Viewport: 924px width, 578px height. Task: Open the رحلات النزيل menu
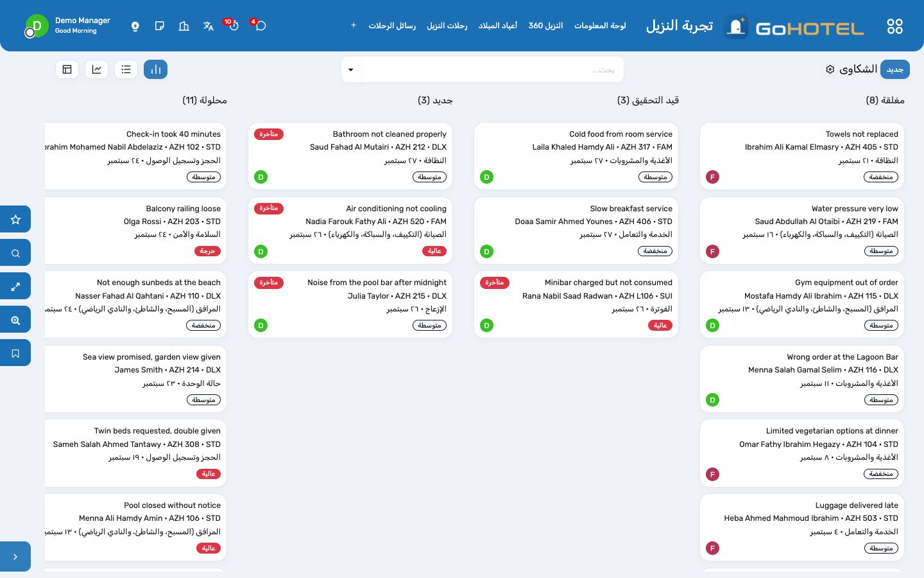[447, 26]
